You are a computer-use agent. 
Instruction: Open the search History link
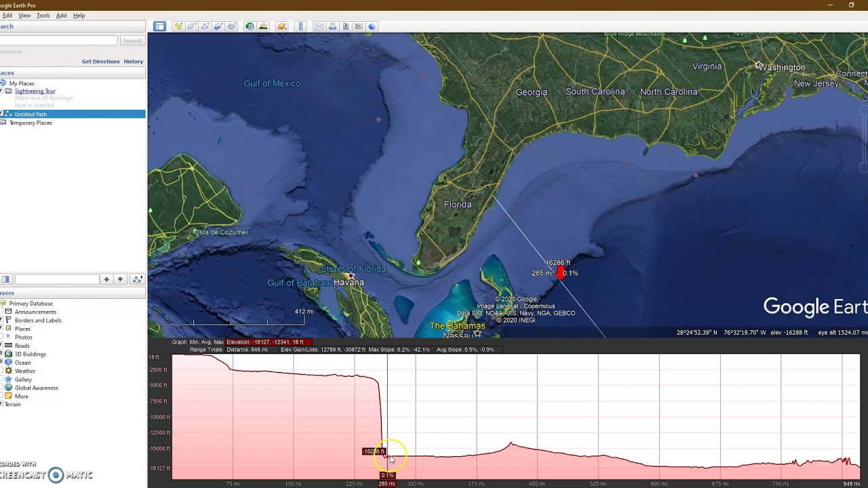pos(133,62)
